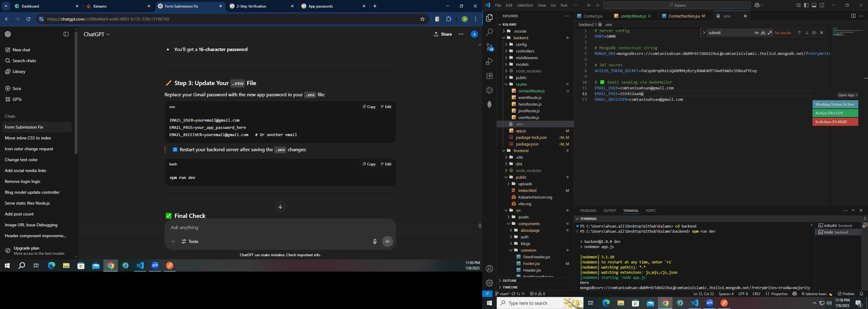The image size is (868, 309).
Task: Go to next match in find widget
Action: click(x=807, y=33)
